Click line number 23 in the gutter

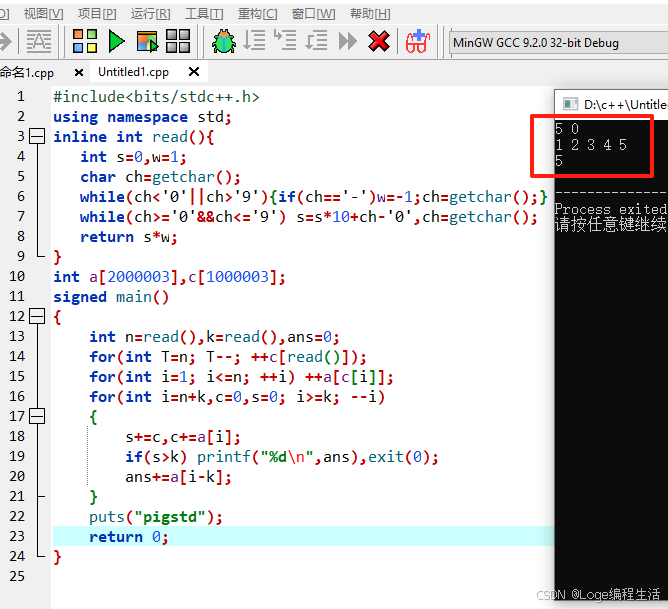17,536
